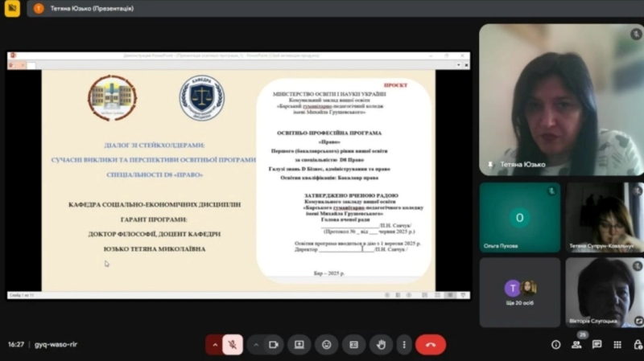Image resolution: width=644 pixels, height=361 pixels.
Task: Raise hand in the meeting
Action: point(381,345)
